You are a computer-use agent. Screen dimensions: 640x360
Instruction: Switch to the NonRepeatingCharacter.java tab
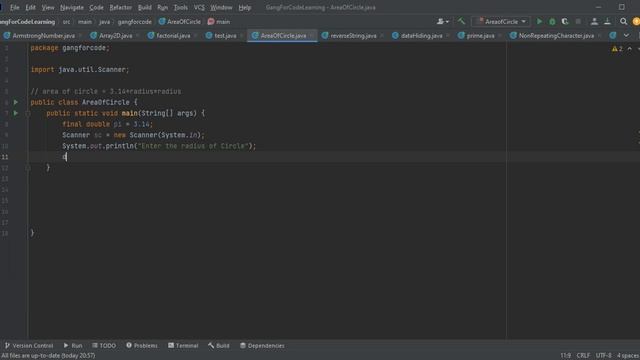coord(556,36)
